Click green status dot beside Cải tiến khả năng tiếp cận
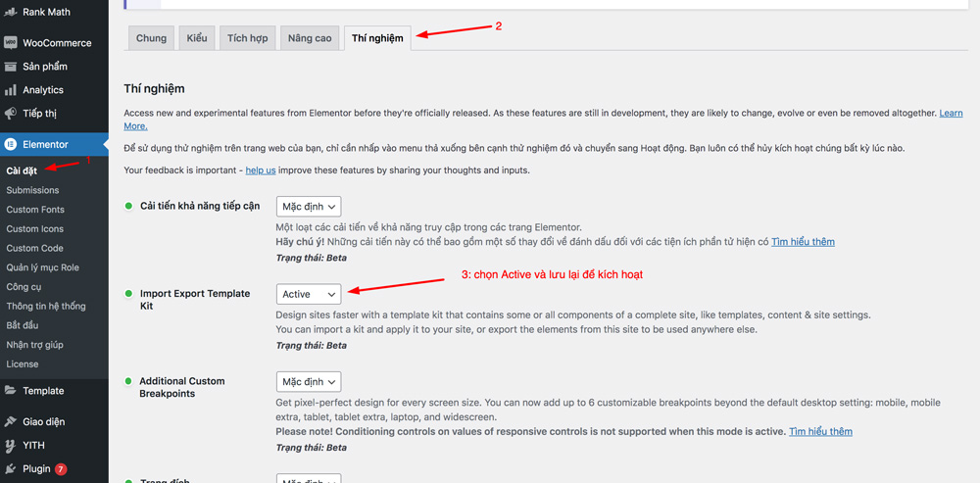Screen dimensions: 980x483 tap(128, 206)
